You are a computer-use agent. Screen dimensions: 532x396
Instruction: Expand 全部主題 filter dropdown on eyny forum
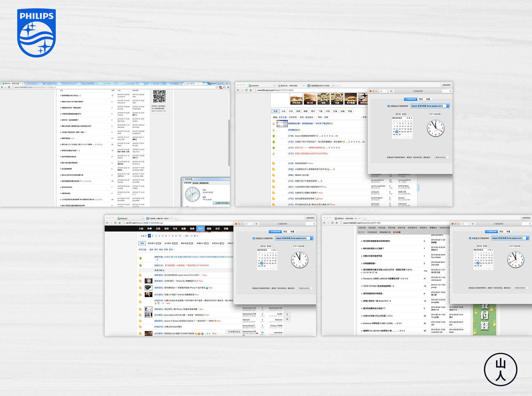(x=283, y=117)
